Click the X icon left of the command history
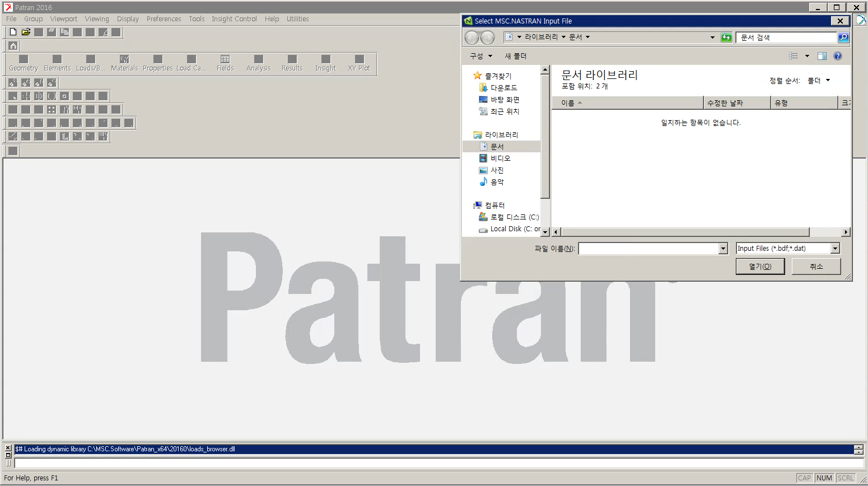 coord(8,448)
